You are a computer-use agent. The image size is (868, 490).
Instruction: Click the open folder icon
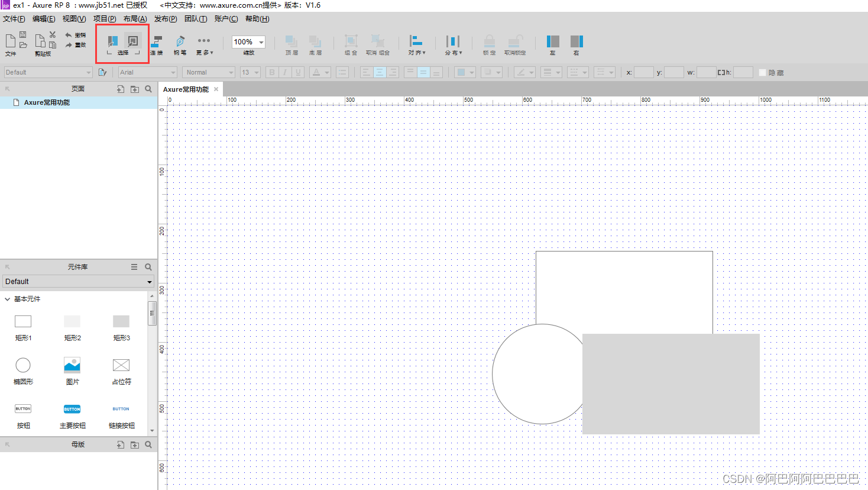[x=23, y=45]
